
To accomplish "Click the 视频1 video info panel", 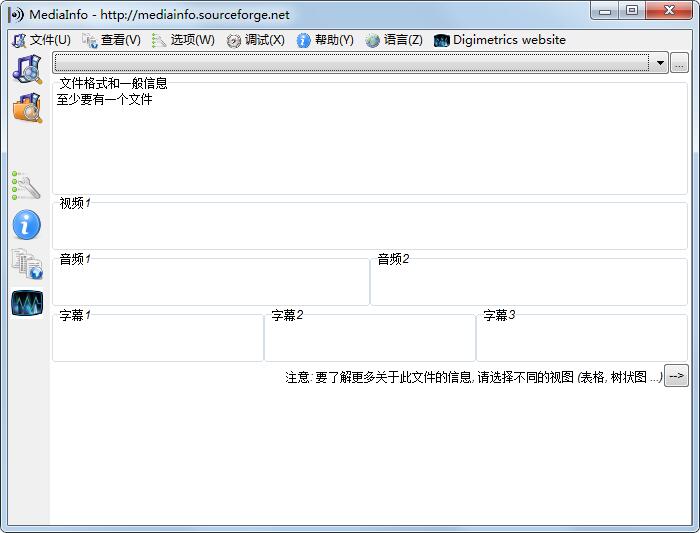I will [x=370, y=228].
